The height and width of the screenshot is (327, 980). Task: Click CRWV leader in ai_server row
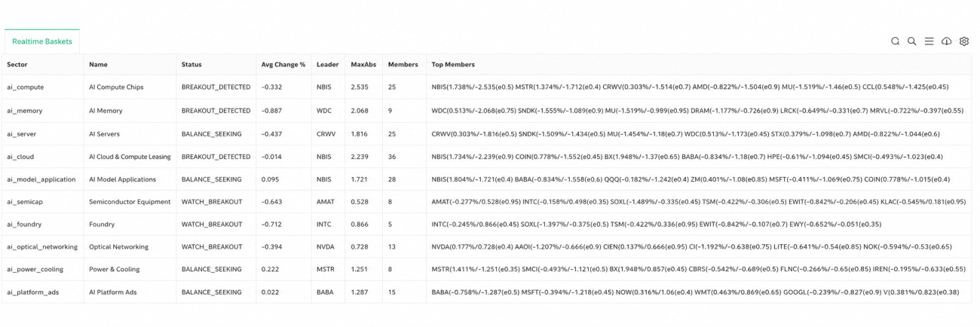(x=326, y=134)
